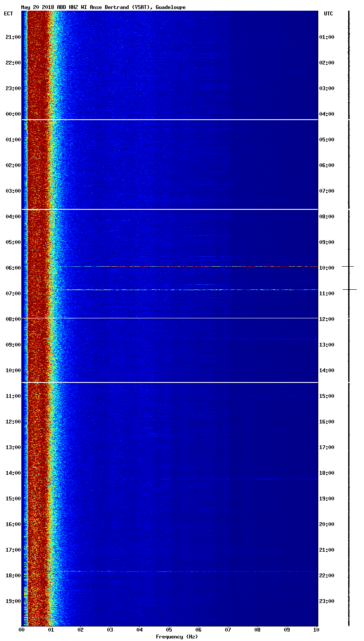Pick the 11:00 label on UTC axis
This screenshot has height=641, width=364.
[327, 294]
